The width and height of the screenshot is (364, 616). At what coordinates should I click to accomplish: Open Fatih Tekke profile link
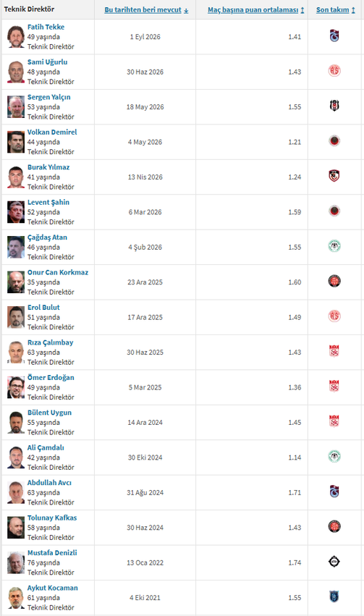pyautogui.click(x=46, y=27)
